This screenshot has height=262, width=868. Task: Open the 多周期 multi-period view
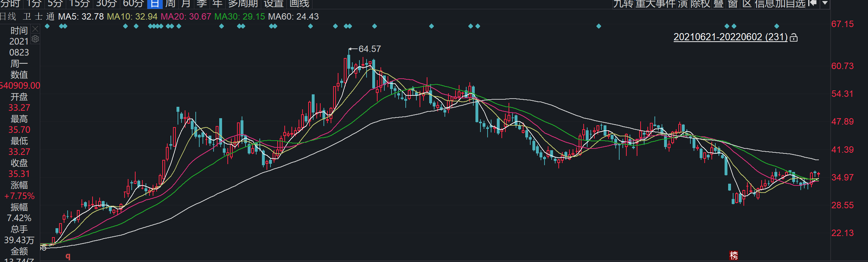[x=243, y=4]
